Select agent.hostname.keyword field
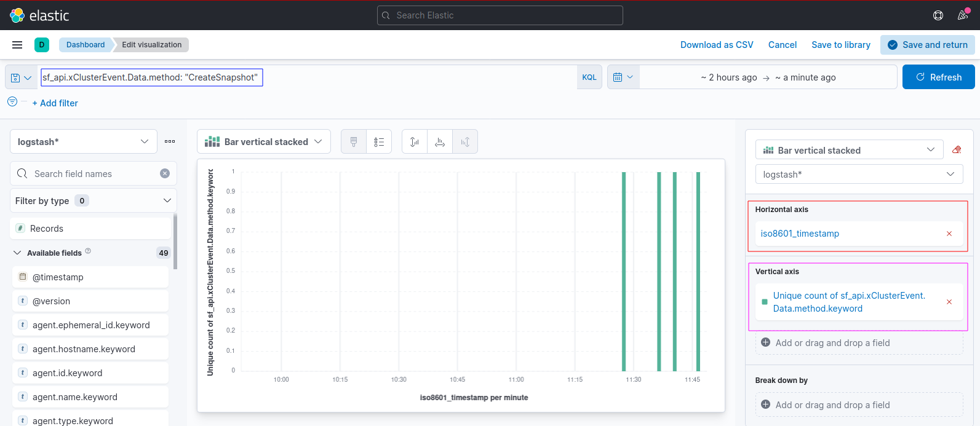The width and height of the screenshot is (980, 426). 90,349
